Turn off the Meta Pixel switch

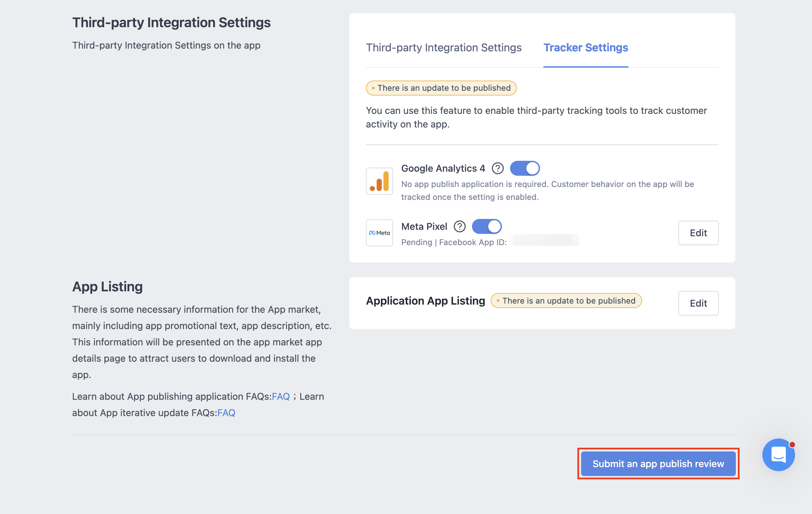pos(487,226)
